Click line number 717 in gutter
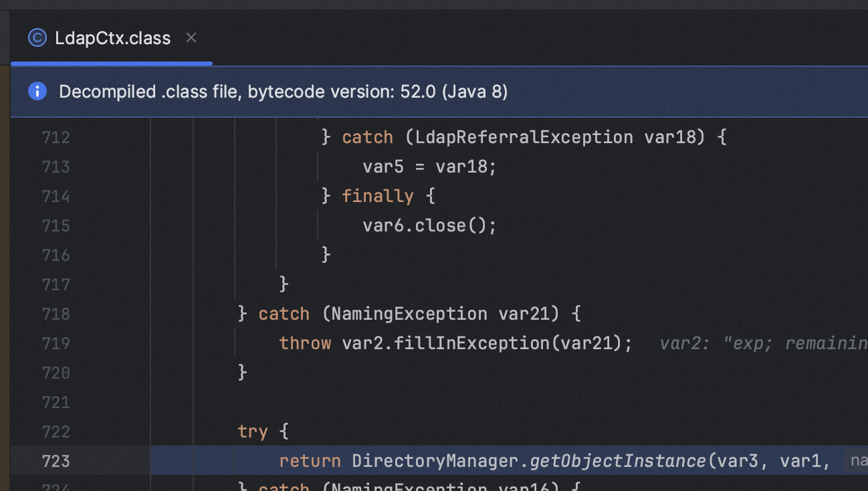 56,284
